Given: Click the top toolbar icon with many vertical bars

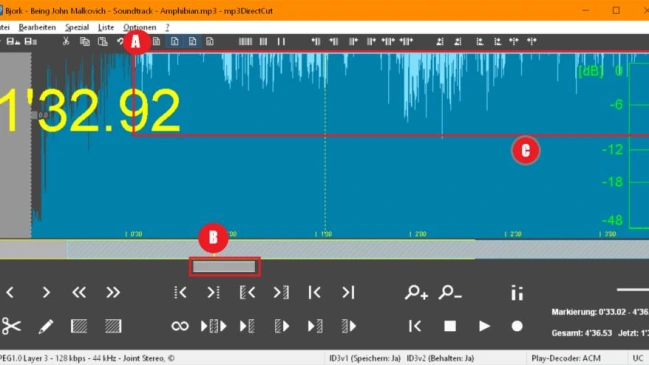Looking at the screenshot, I should tap(245, 41).
